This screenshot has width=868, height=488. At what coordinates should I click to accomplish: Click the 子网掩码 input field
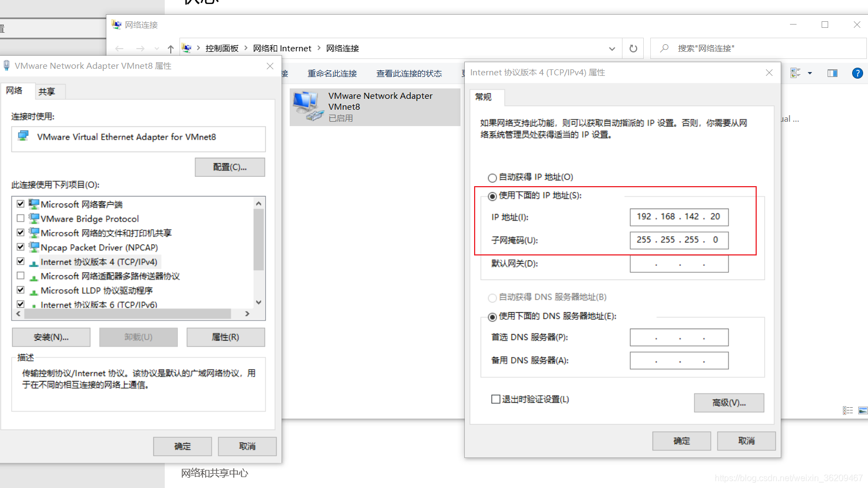click(x=679, y=240)
